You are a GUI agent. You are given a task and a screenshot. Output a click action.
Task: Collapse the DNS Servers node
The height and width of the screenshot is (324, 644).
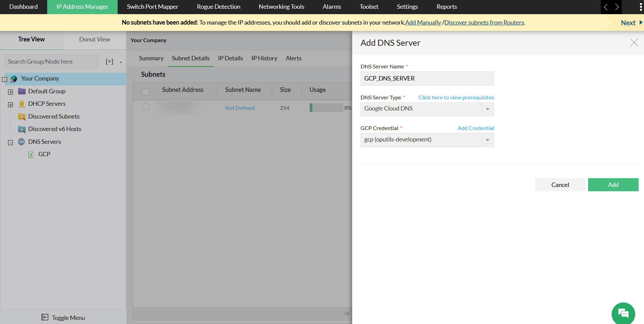10,142
